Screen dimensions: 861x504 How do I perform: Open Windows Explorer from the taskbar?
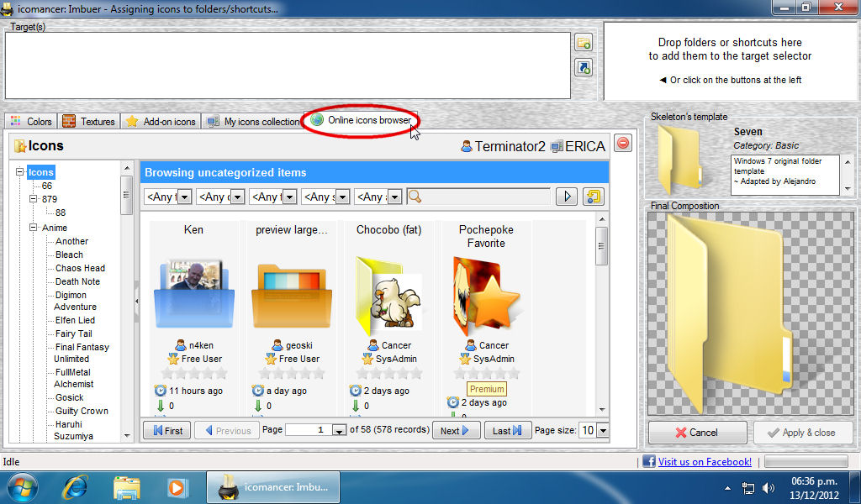click(x=127, y=487)
